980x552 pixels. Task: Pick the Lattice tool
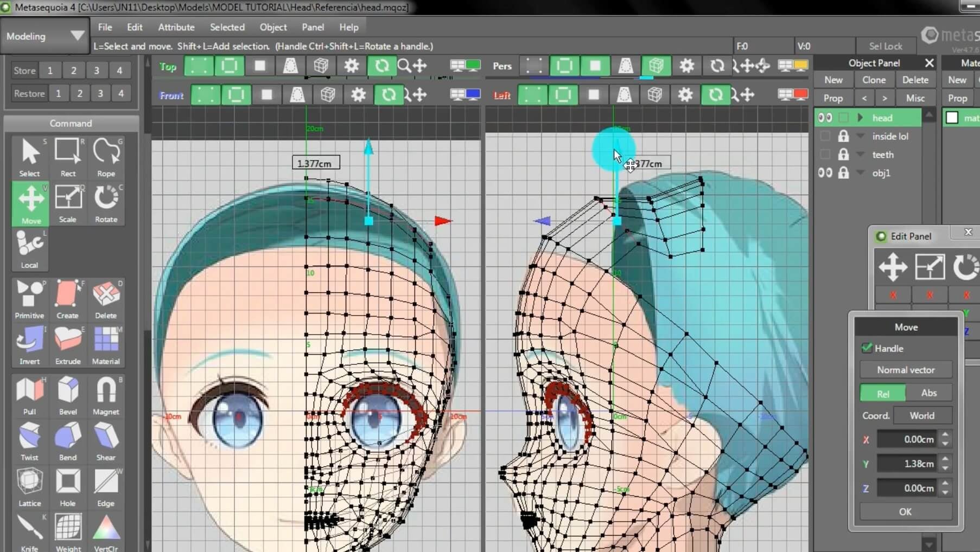[30, 487]
